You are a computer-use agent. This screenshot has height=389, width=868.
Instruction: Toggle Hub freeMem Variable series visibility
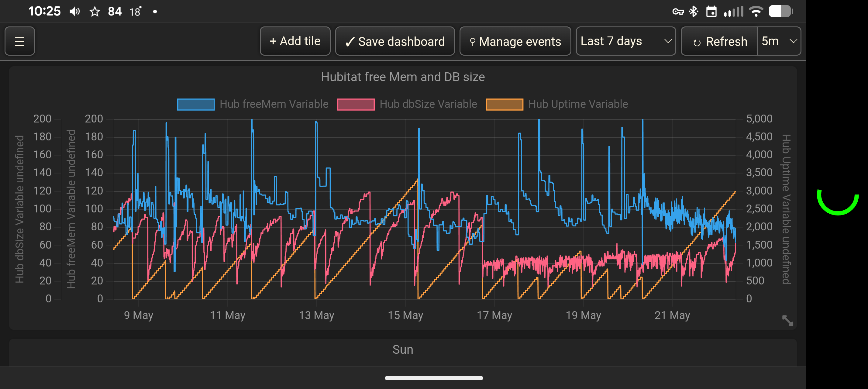point(253,104)
